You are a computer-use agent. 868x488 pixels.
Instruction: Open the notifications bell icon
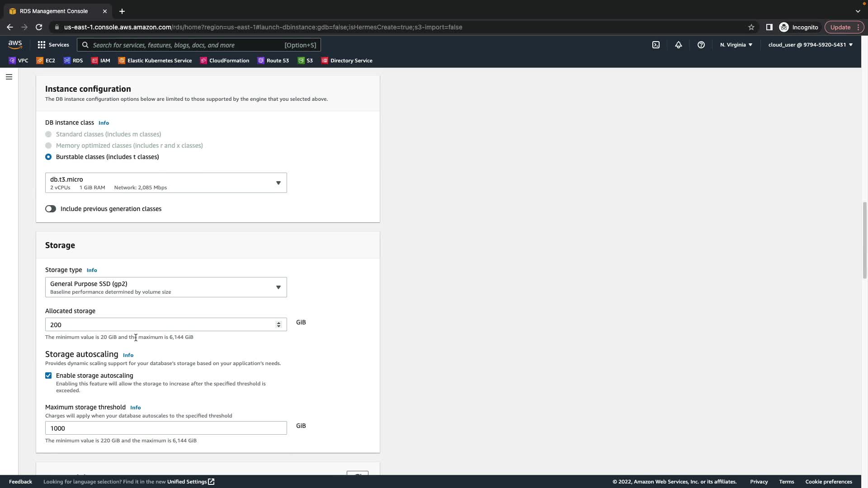click(x=678, y=45)
